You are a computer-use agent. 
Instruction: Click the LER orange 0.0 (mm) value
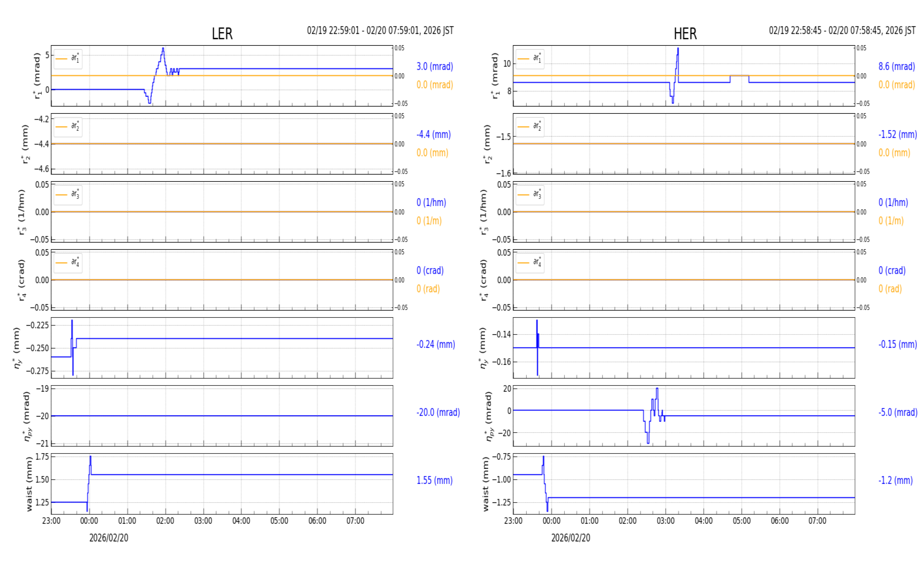[432, 153]
